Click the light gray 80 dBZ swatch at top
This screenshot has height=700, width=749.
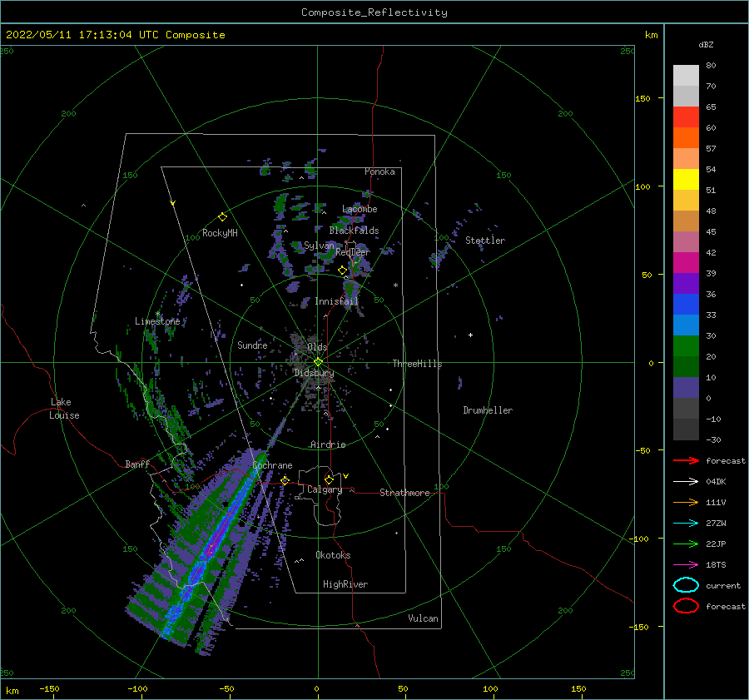[x=686, y=75]
